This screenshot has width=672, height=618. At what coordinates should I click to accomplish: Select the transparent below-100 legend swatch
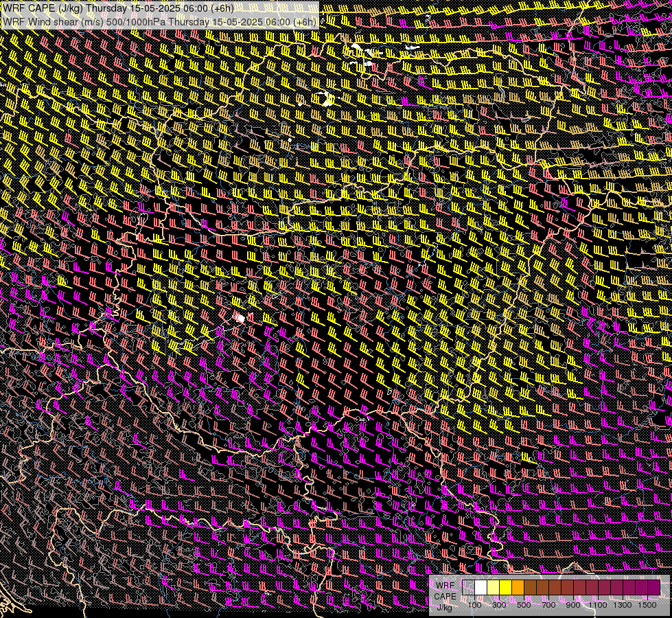[x=468, y=588]
